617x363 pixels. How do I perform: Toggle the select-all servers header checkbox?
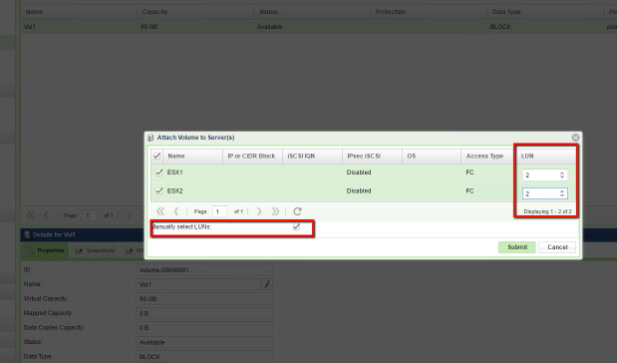157,156
